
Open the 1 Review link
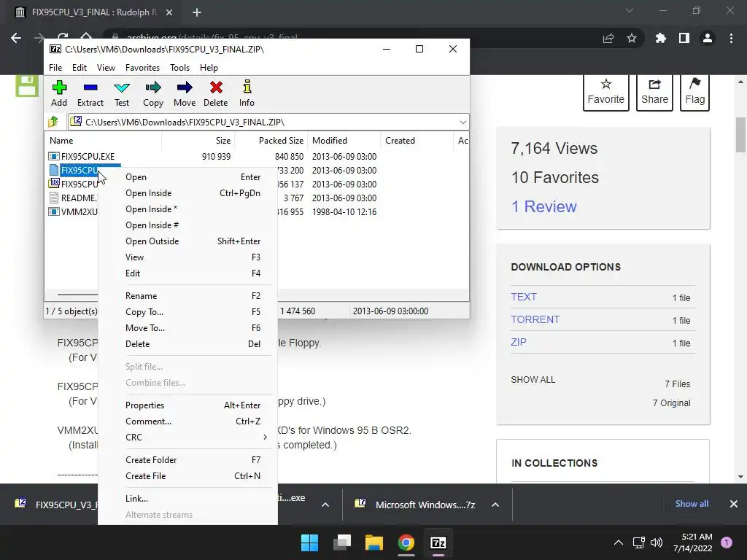(x=543, y=206)
